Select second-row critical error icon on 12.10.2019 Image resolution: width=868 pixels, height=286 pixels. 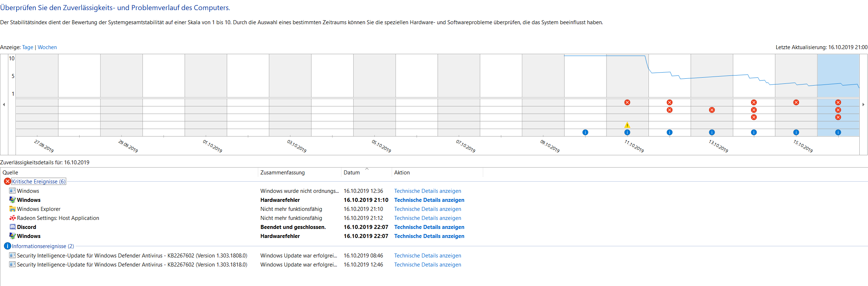(669, 110)
